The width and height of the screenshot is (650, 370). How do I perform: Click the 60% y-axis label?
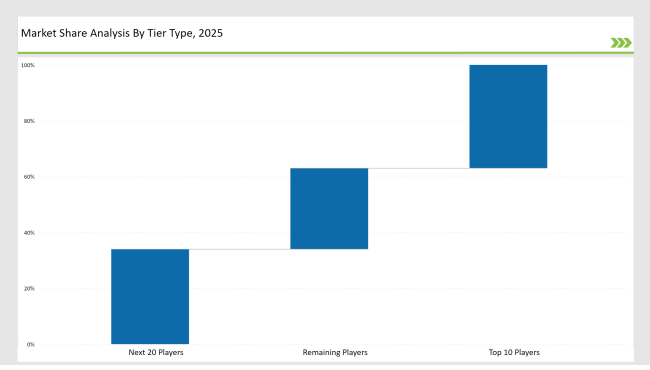(x=29, y=177)
